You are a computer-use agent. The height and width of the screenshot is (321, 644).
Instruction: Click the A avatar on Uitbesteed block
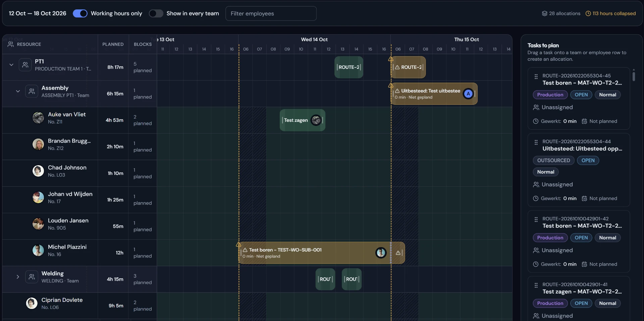468,94
